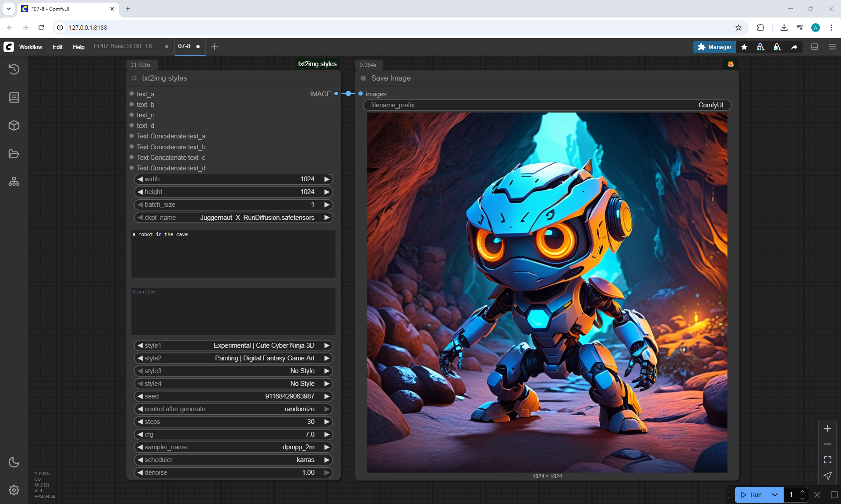This screenshot has height=504, width=841.
Task: Click the positive prompt text field
Action: pos(233,254)
